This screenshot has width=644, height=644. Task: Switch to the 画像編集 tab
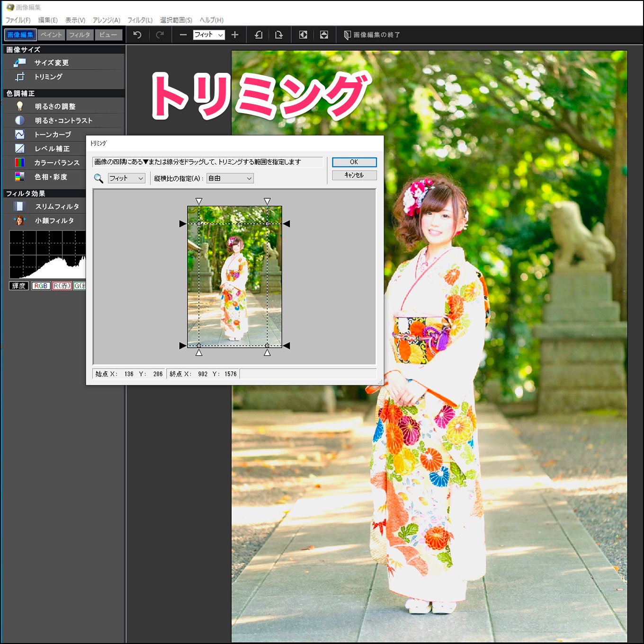click(20, 35)
